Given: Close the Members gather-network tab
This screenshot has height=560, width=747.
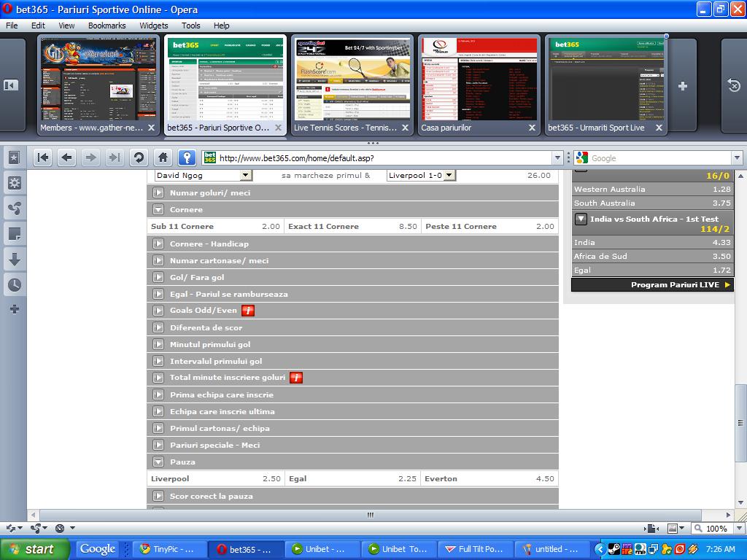Looking at the screenshot, I should pos(151,128).
